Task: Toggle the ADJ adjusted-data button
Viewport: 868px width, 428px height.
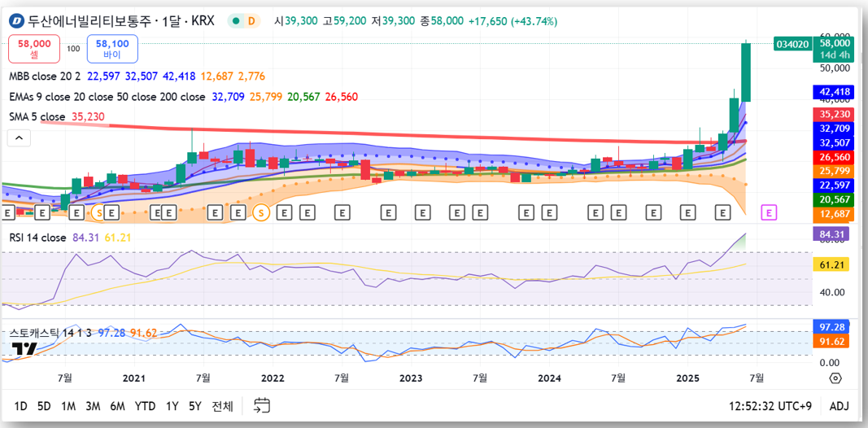Action: [840, 406]
